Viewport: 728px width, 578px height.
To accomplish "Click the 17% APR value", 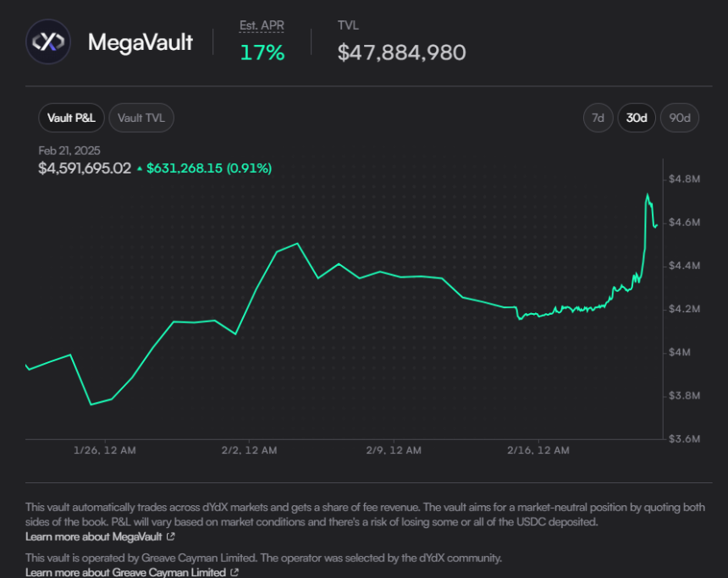I will [x=262, y=52].
